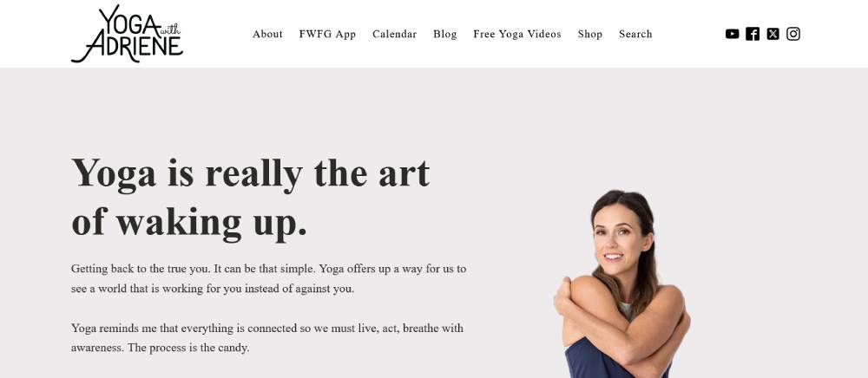Viewport: 868px width, 378px height.
Task: Open Free Yoga Videos
Action: pyautogui.click(x=517, y=34)
